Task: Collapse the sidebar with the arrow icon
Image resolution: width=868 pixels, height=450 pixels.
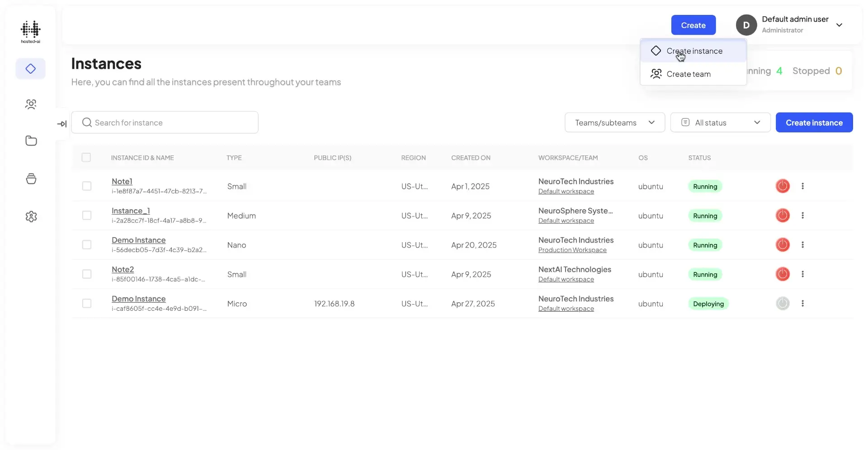Action: click(62, 123)
